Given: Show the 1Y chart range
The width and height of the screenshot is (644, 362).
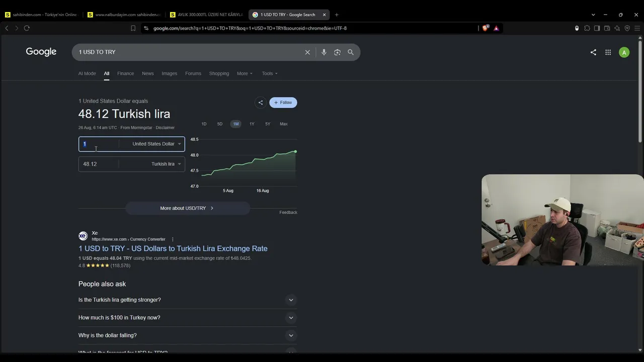Looking at the screenshot, I should [252, 124].
